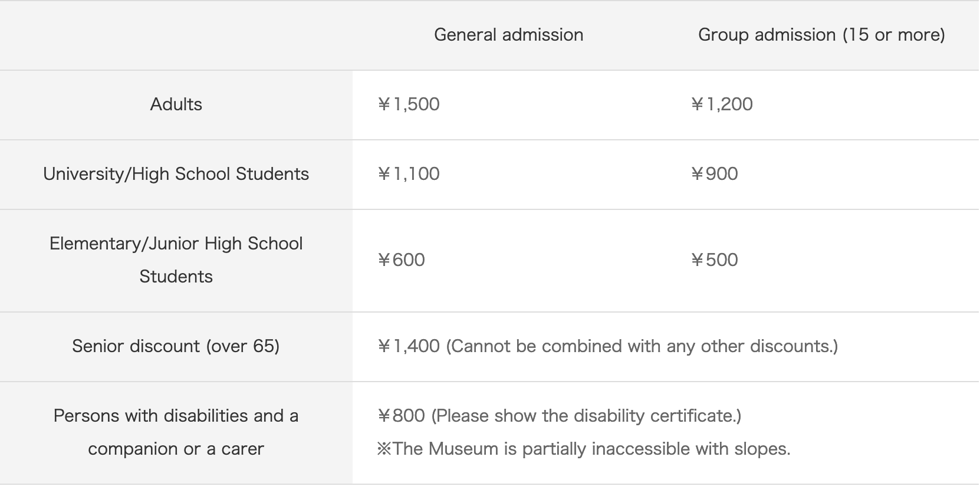The height and width of the screenshot is (486, 980).
Task: Click the Group admission (15 or more) header
Action: pyautogui.click(x=821, y=35)
